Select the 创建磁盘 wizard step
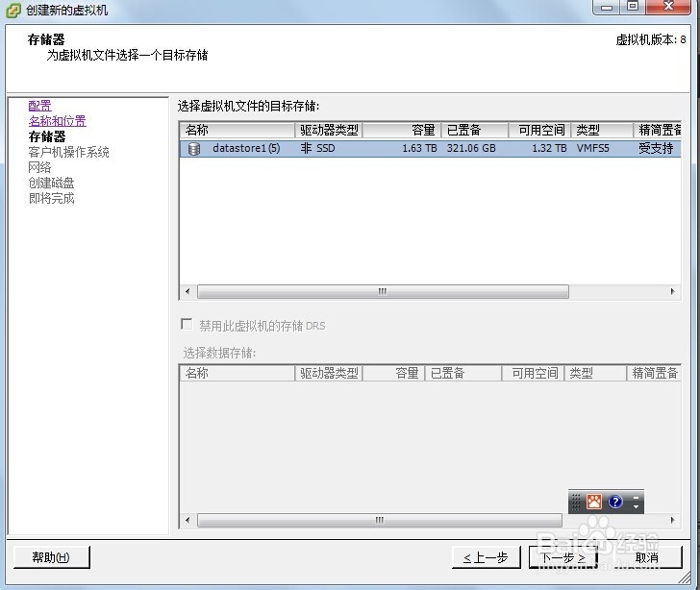This screenshot has width=700, height=590. click(51, 183)
